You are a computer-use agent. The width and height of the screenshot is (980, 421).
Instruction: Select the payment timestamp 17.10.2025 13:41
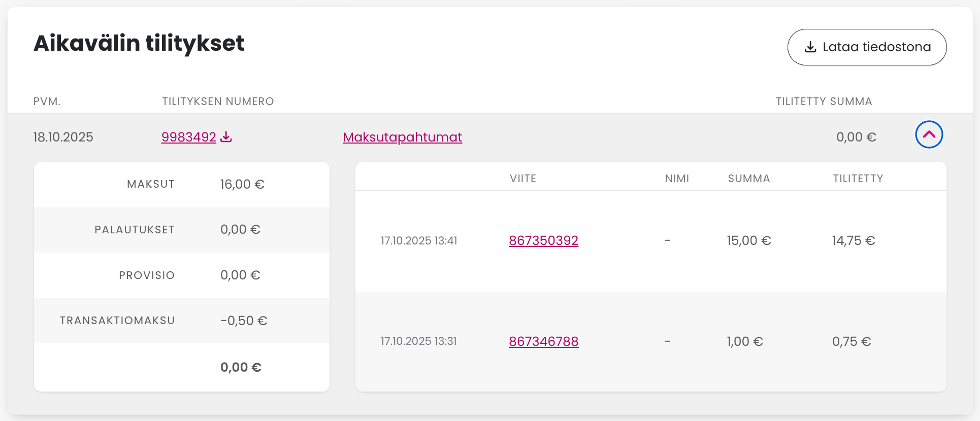(x=419, y=240)
